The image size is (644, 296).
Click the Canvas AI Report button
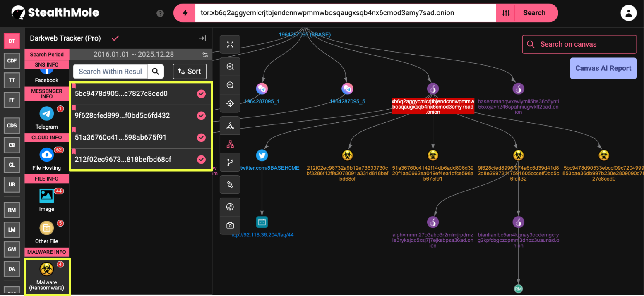(x=603, y=68)
